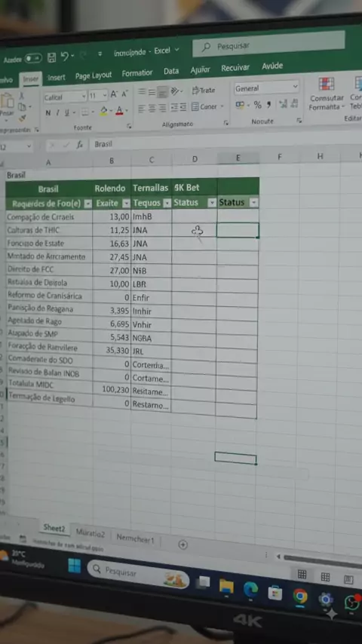Add a new sheet with plus icon
362x644 pixels.
point(183,544)
